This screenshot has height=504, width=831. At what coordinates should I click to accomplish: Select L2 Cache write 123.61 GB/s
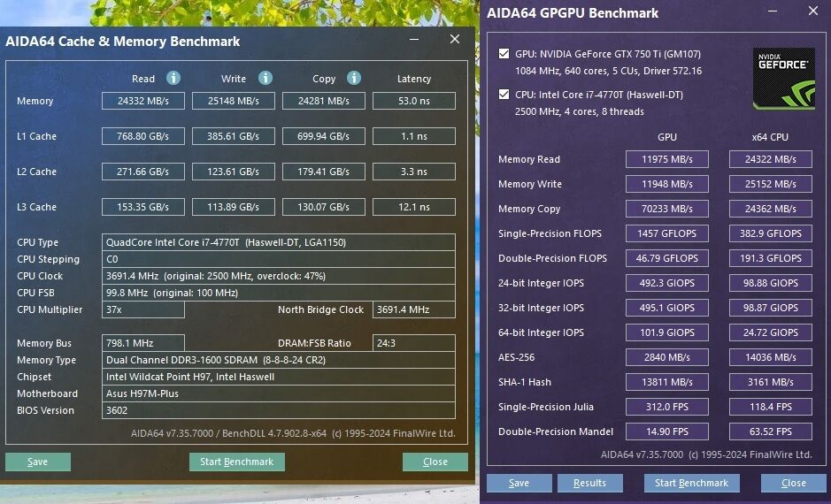click(x=233, y=172)
